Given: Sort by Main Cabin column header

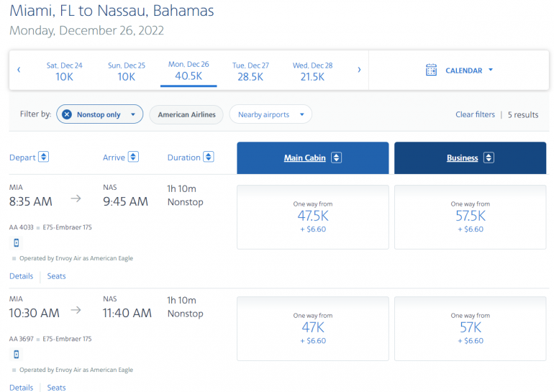Looking at the screenshot, I should 312,158.
